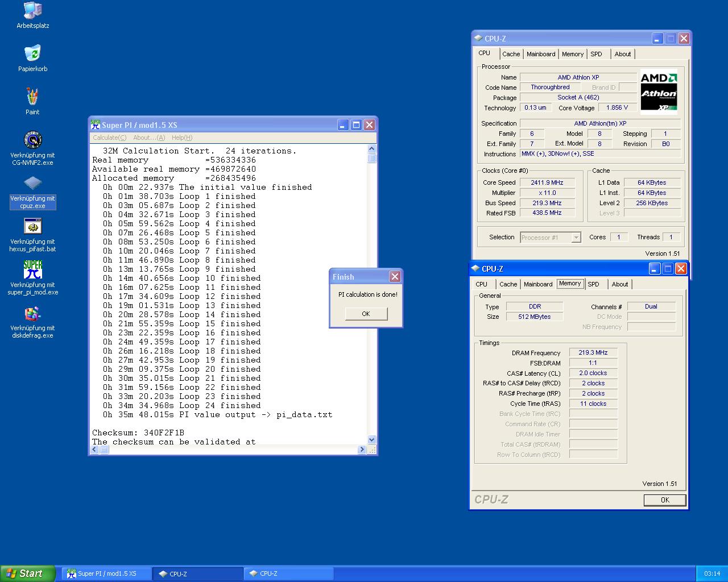This screenshot has width=728, height=582.
Task: Click Instructions field MMX 3DNow SSE
Action: tap(600, 154)
